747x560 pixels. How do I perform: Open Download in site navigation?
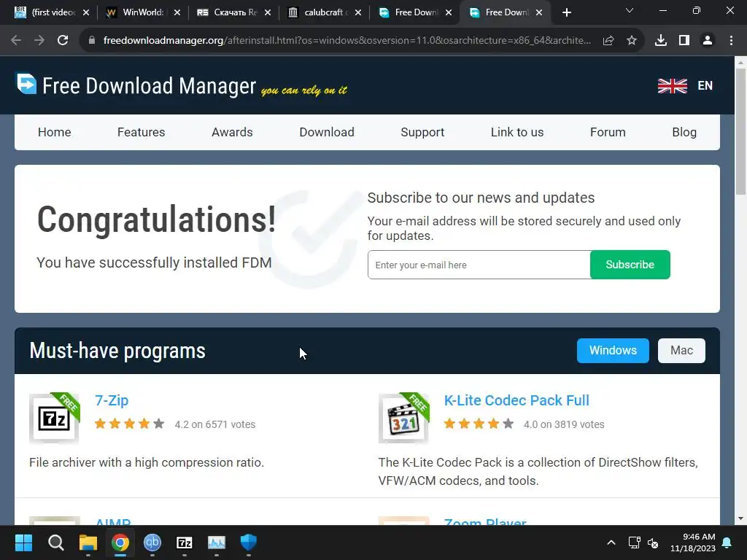[x=327, y=133]
